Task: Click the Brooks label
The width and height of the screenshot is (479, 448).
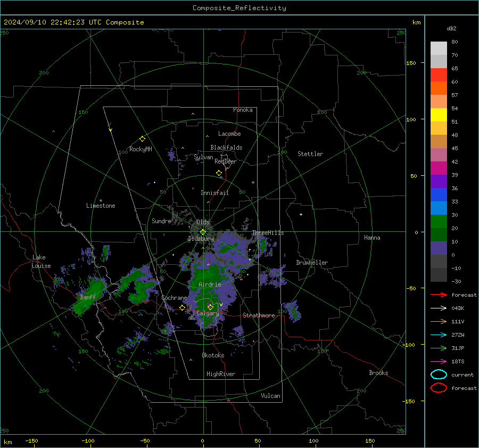Action: [x=378, y=373]
